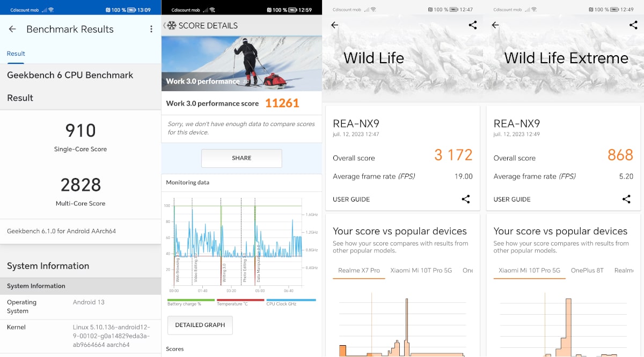Tap the Multi-Core Score label
644x357 pixels.
tap(80, 203)
